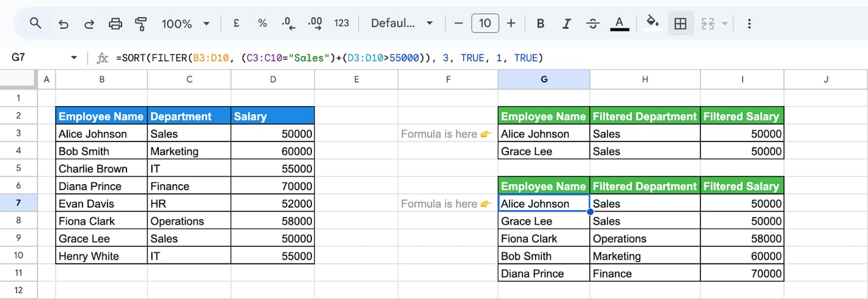The image size is (868, 299).
Task: Click into the formula bar text
Action: click(329, 58)
